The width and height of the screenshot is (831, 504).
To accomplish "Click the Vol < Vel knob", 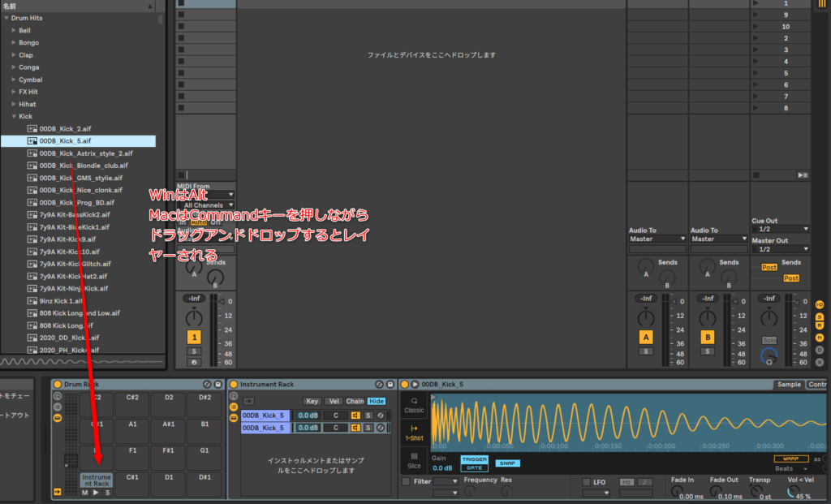I will [x=792, y=492].
